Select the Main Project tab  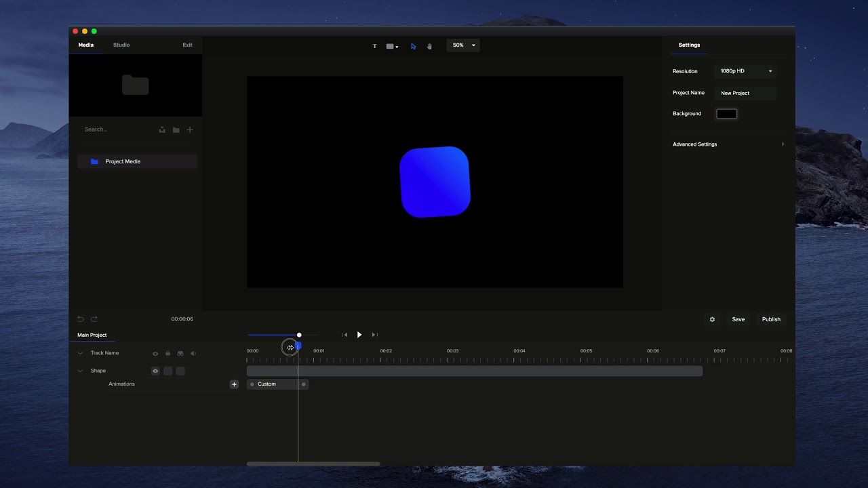92,335
